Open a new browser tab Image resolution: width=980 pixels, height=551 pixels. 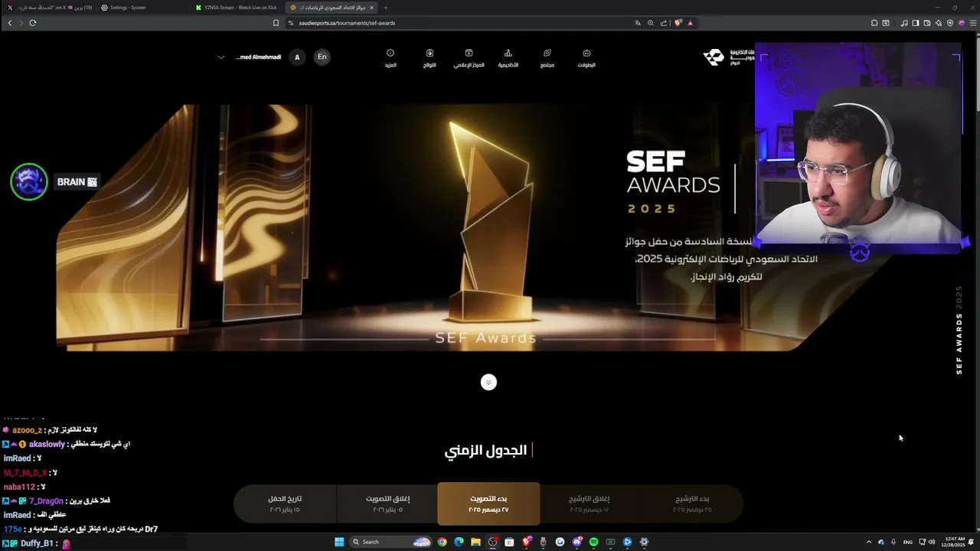click(386, 8)
